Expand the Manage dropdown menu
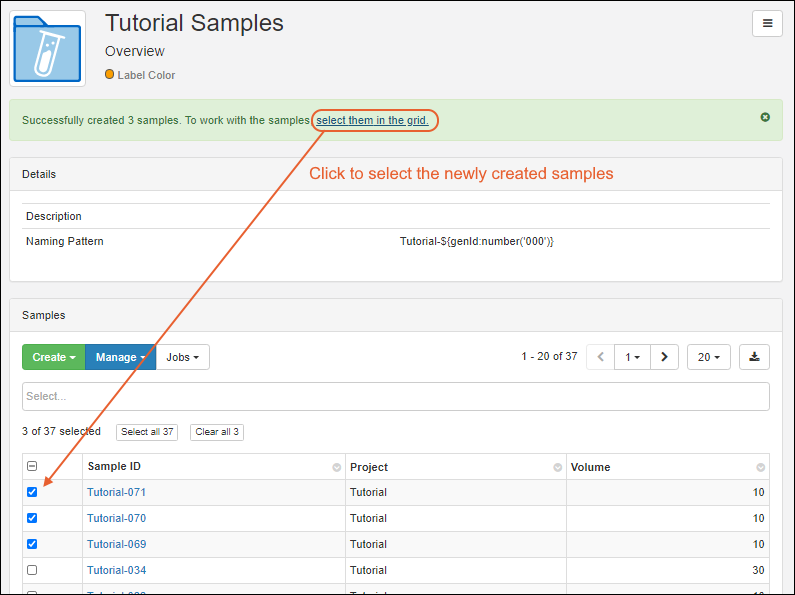 120,357
